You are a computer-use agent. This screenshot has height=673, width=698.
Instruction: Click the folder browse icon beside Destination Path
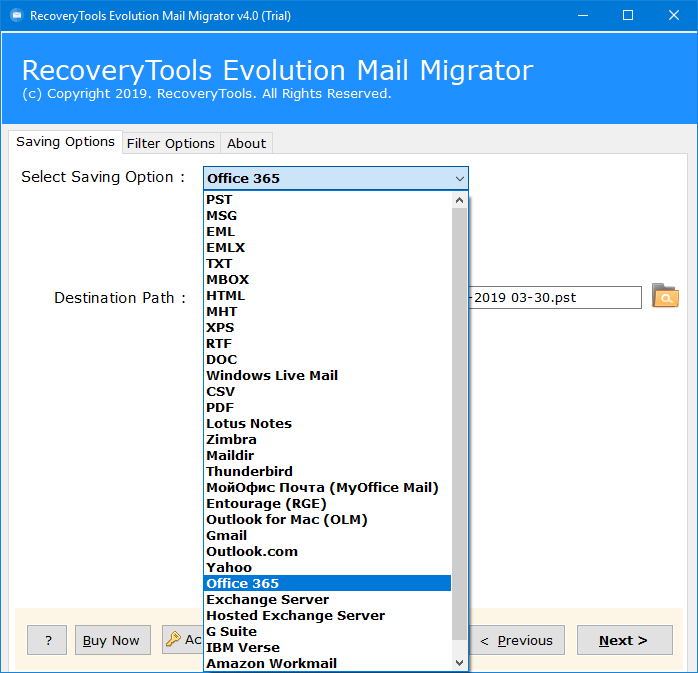665,296
